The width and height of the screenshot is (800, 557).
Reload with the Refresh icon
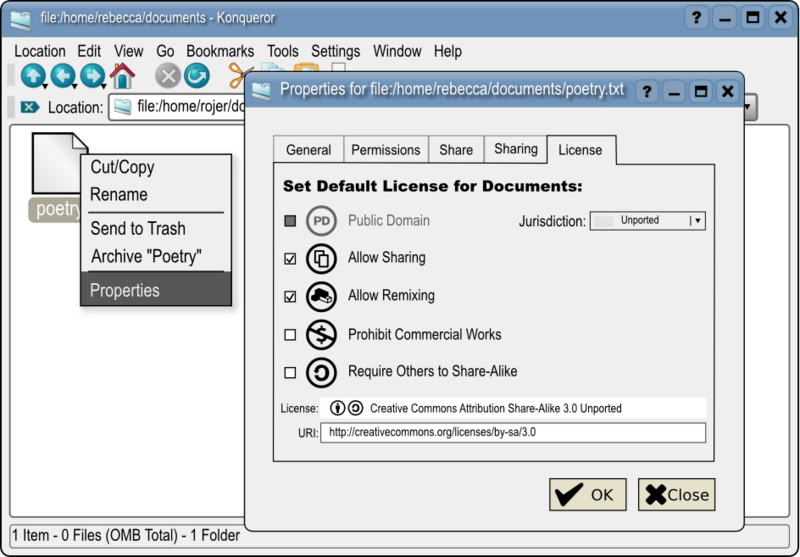pos(196,76)
